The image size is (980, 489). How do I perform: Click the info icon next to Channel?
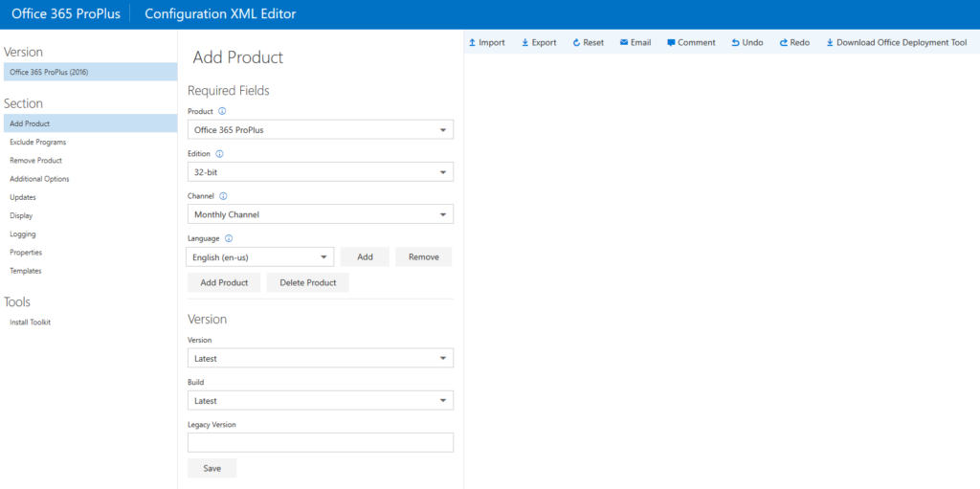click(x=224, y=196)
